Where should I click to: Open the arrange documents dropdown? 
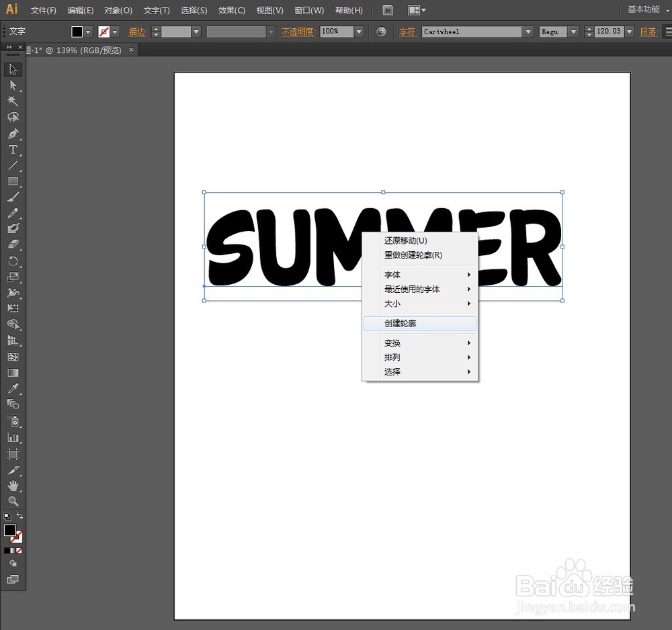pyautogui.click(x=417, y=10)
